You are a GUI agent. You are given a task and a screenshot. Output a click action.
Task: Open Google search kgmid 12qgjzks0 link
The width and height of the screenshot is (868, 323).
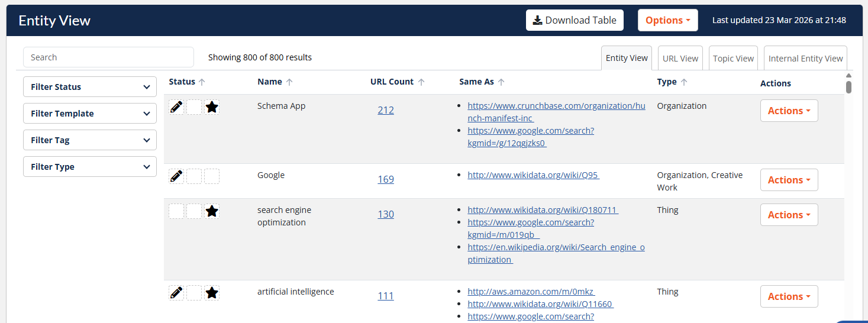[531, 137]
